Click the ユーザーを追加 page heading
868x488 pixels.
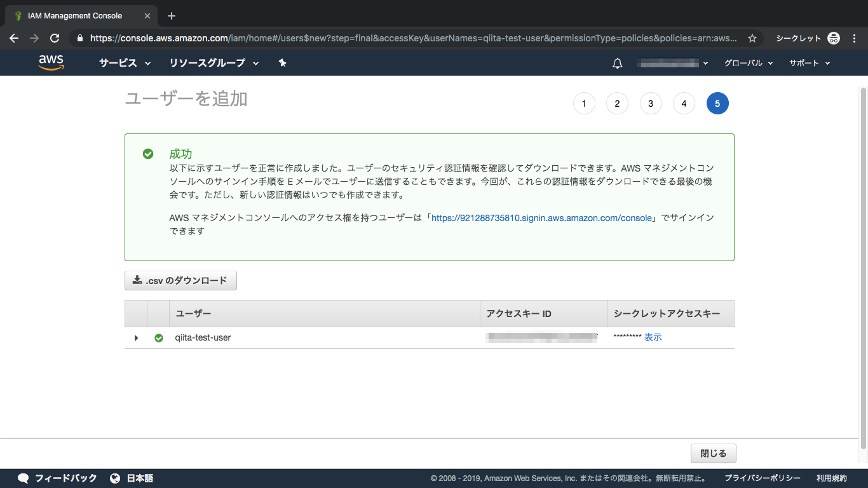click(186, 99)
